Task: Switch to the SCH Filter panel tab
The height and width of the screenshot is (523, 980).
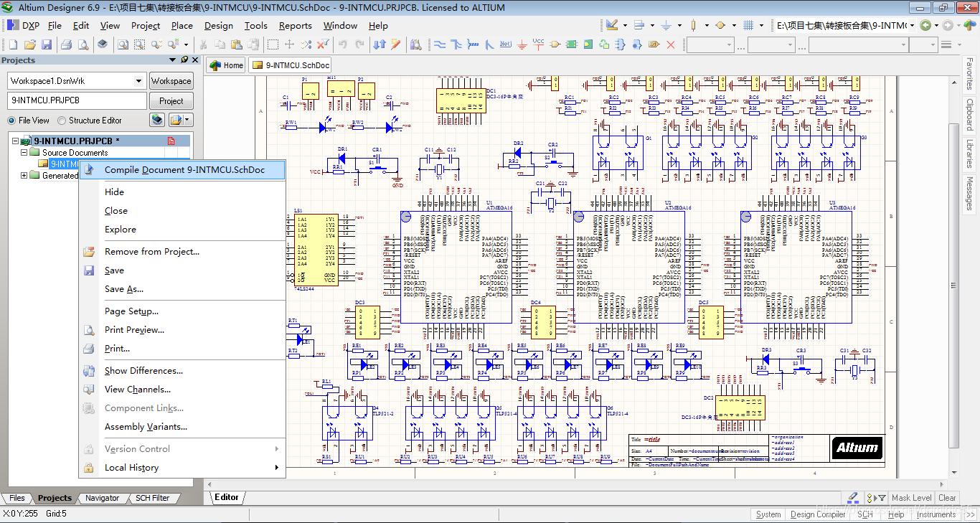Action: pos(151,498)
